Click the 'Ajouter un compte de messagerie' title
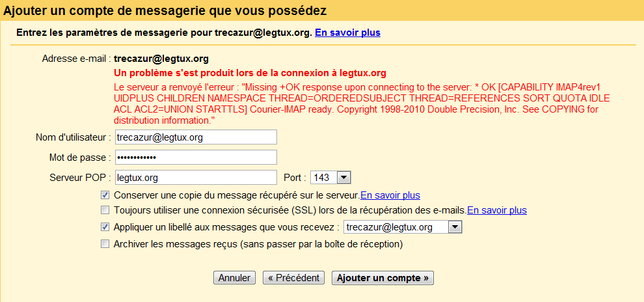 click(165, 10)
